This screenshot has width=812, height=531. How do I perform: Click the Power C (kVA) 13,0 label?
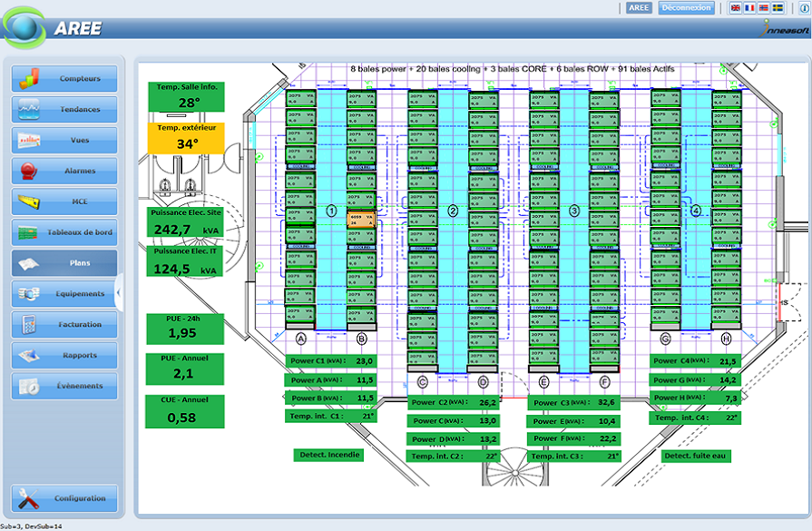pos(453,420)
